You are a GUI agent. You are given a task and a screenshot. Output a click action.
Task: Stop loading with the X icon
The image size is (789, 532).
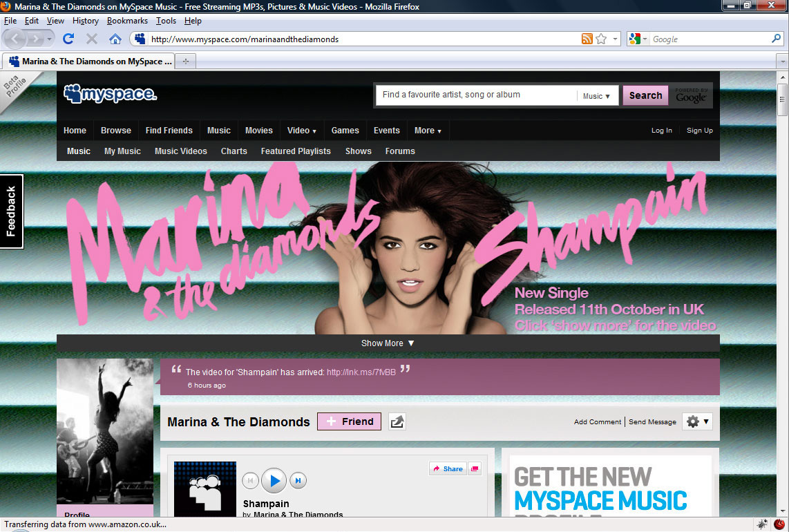click(92, 39)
